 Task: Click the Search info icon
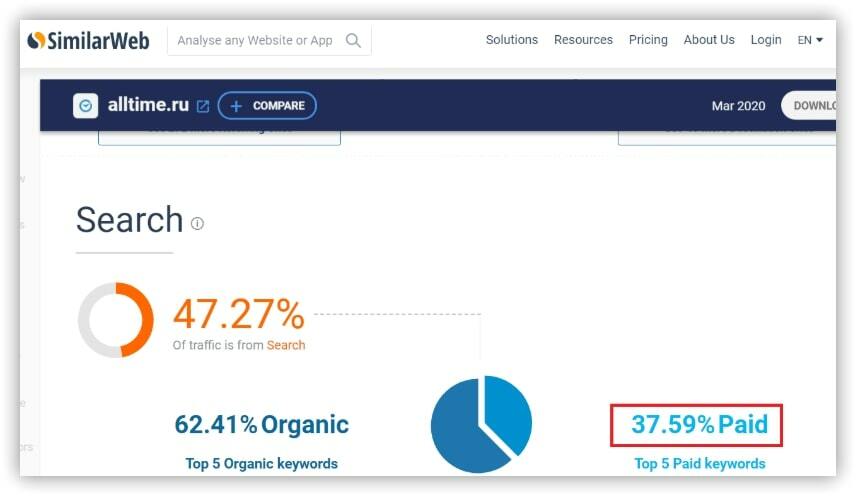197,223
